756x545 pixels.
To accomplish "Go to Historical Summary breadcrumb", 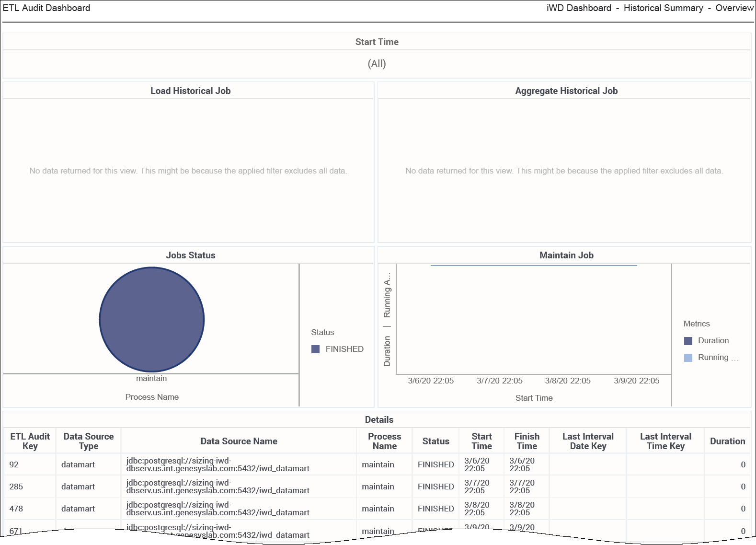I will tap(663, 8).
